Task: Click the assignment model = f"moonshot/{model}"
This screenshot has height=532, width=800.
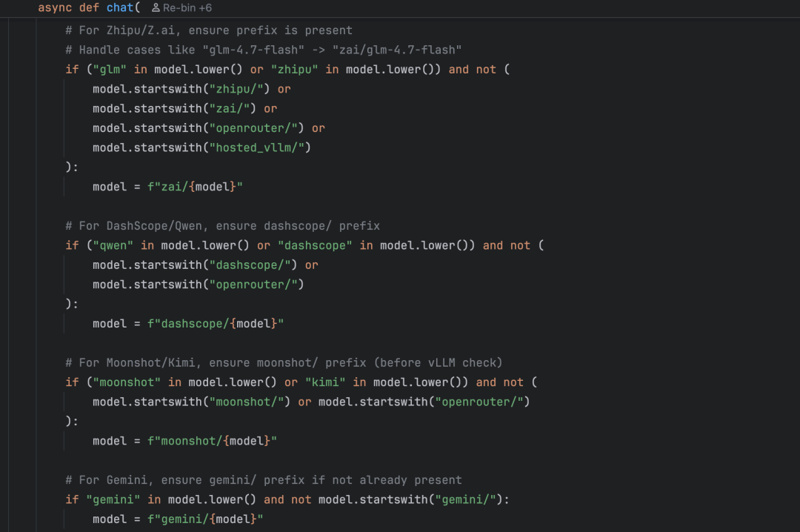Action: [x=184, y=441]
